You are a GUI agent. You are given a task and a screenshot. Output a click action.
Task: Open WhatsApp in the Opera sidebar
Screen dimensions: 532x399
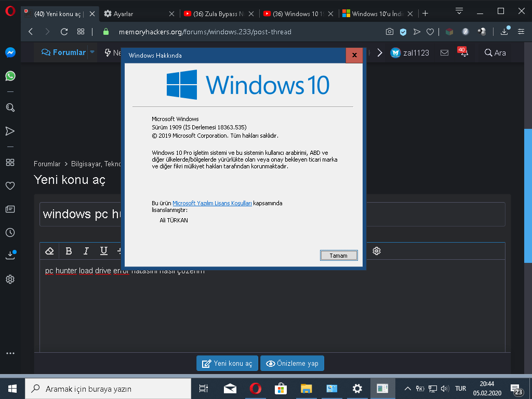10,76
